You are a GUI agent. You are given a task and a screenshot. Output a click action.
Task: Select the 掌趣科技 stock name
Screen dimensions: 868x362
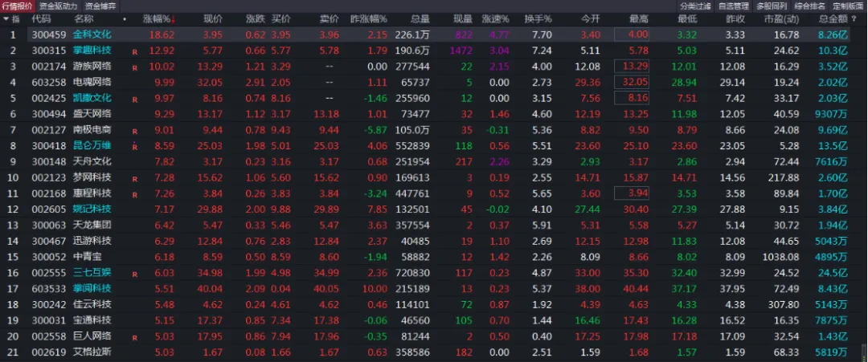[92, 51]
